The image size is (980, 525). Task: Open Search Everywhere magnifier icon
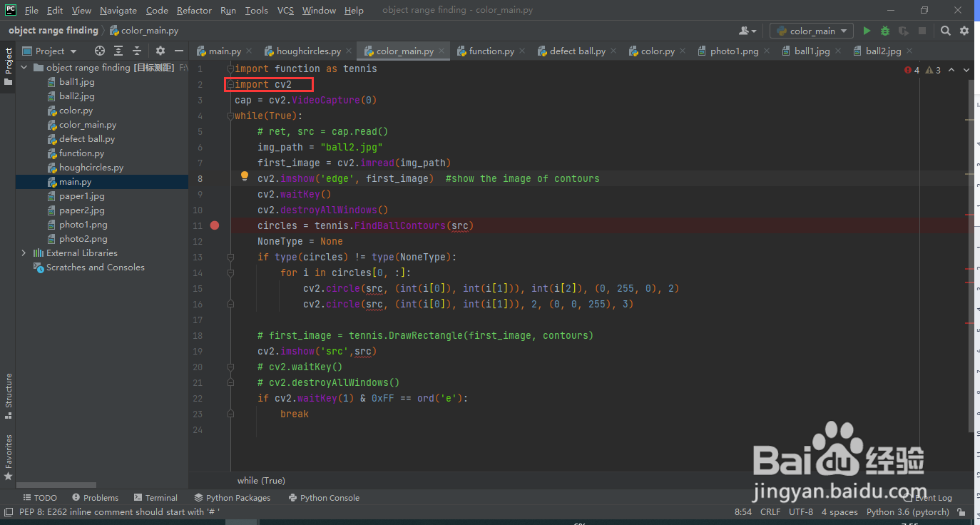[x=946, y=31]
